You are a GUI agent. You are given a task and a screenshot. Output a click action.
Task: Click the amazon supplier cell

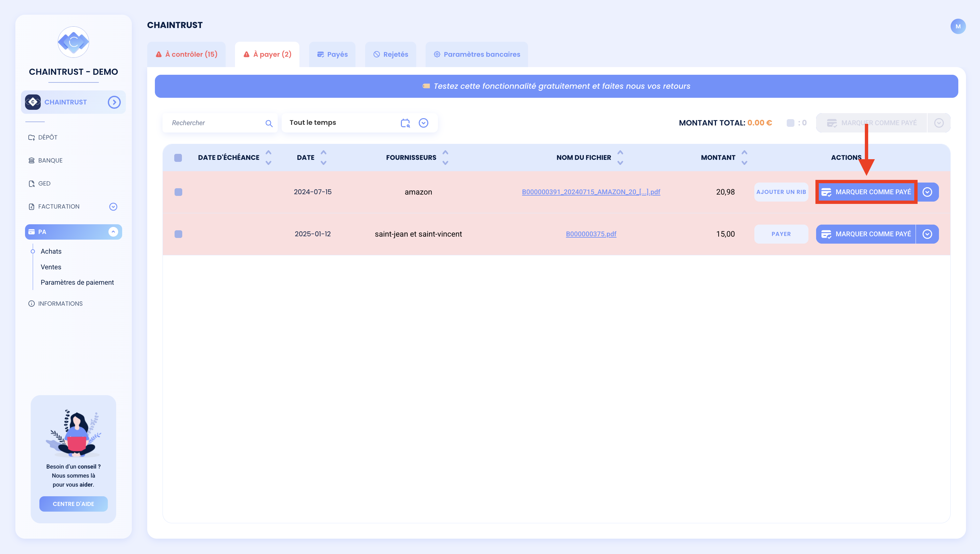pyautogui.click(x=418, y=192)
